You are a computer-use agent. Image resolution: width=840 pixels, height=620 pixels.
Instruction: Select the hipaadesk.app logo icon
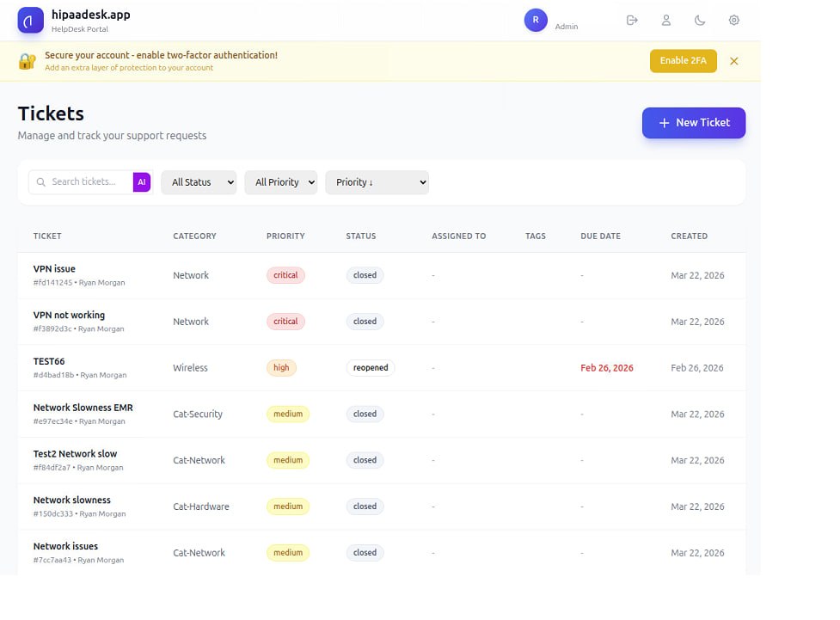pos(29,20)
